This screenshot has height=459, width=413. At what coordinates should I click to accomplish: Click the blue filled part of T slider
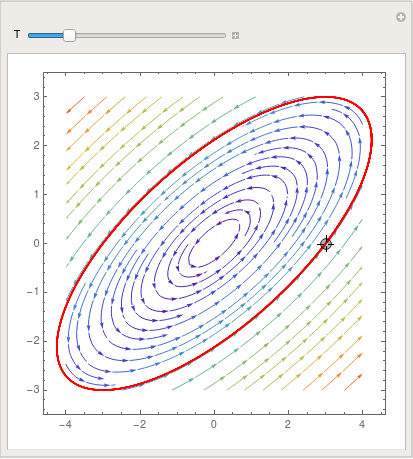pos(46,35)
